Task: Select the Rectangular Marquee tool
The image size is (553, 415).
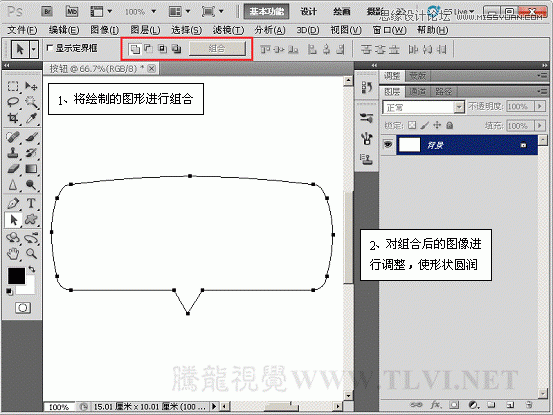Action: coord(13,86)
